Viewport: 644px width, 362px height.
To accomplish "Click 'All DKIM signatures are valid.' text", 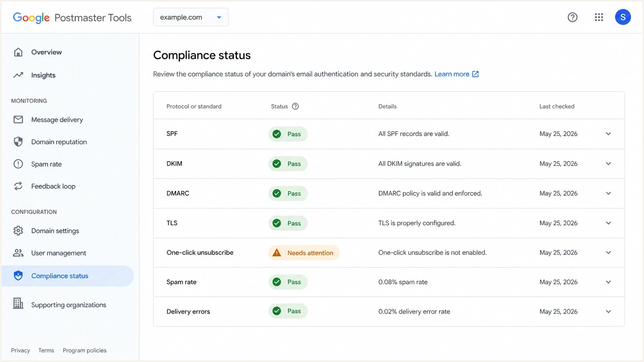I will click(420, 163).
